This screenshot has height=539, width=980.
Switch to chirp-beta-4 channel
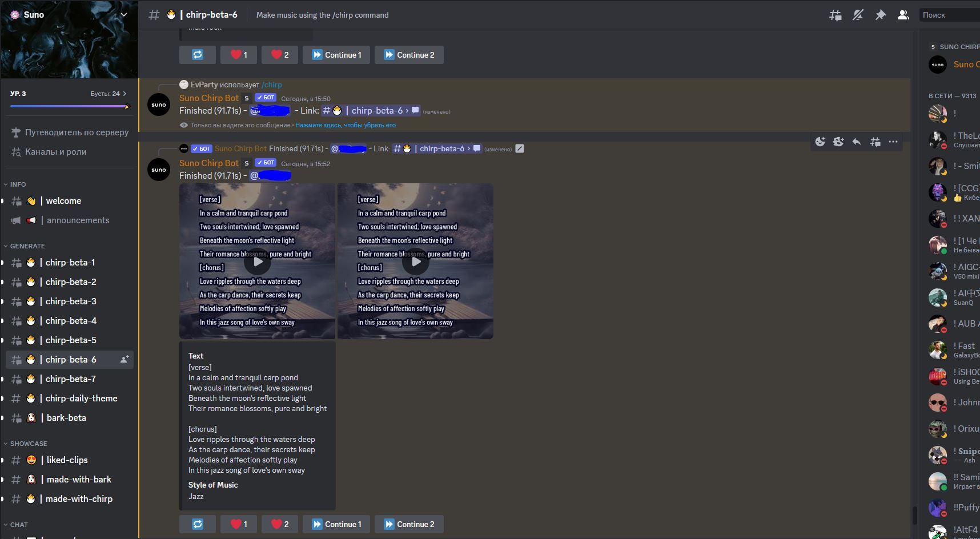point(70,321)
